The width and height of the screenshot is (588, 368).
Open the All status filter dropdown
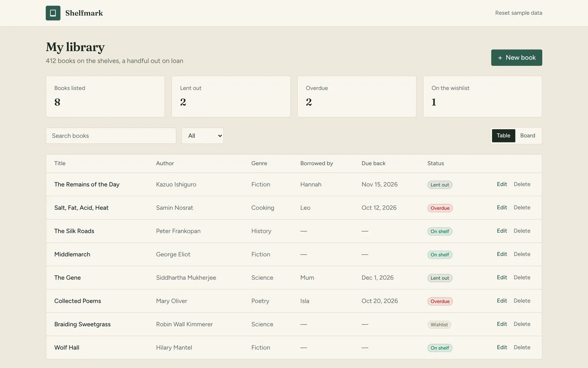click(203, 136)
